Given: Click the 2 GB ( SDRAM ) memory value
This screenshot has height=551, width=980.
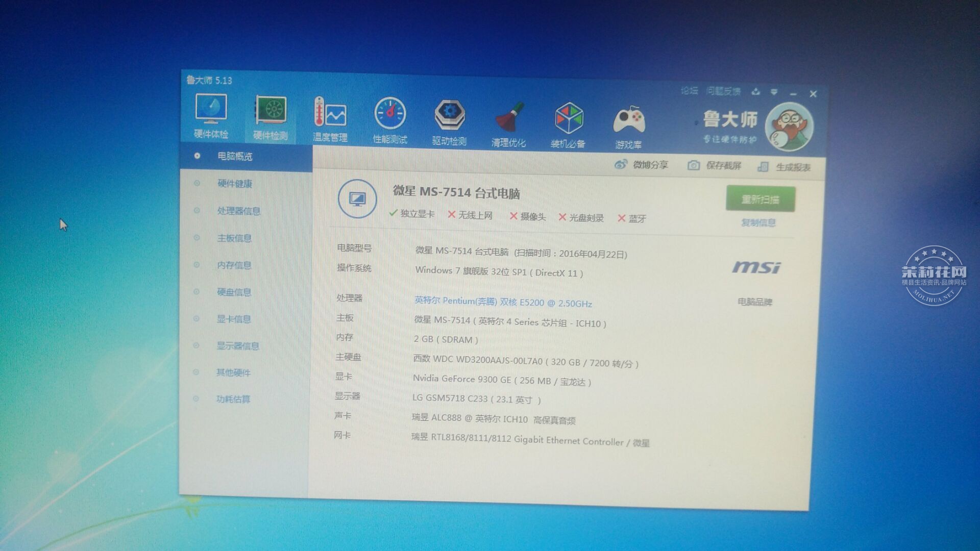Looking at the screenshot, I should coord(446,339).
